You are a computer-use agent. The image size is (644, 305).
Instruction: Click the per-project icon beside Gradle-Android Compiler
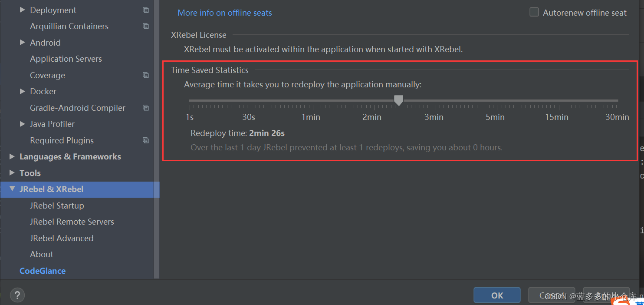point(146,108)
